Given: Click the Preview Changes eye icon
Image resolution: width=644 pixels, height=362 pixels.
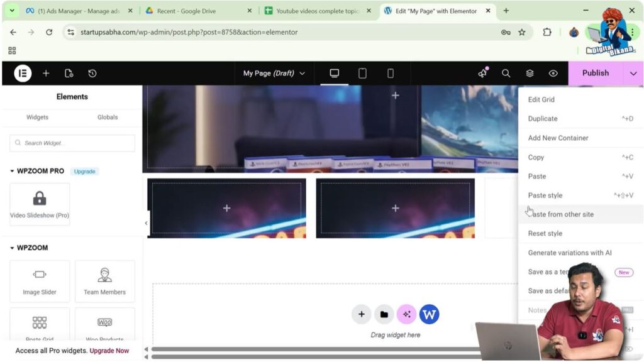Looking at the screenshot, I should click(x=553, y=73).
